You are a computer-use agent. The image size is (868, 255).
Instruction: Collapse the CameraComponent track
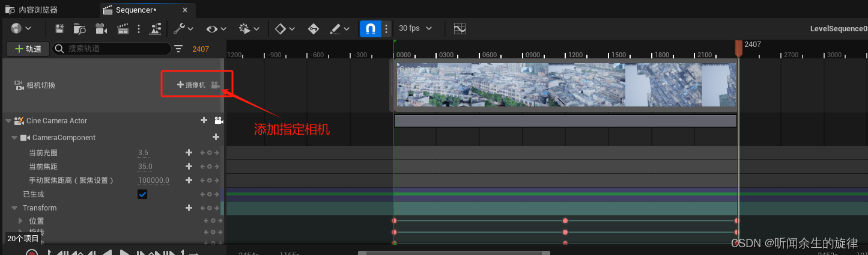[14, 138]
